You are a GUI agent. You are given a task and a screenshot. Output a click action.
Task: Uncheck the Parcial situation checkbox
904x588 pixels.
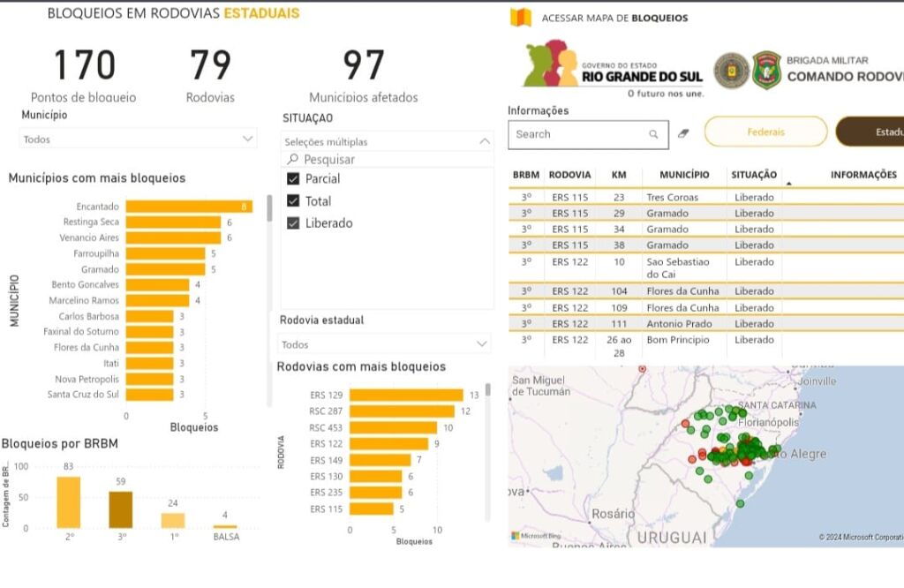294,179
